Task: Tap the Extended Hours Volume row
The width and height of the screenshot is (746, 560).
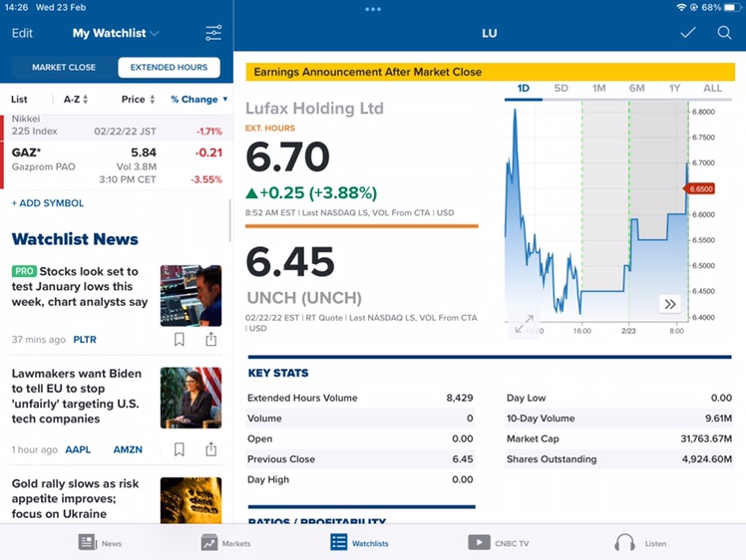Action: click(360, 398)
